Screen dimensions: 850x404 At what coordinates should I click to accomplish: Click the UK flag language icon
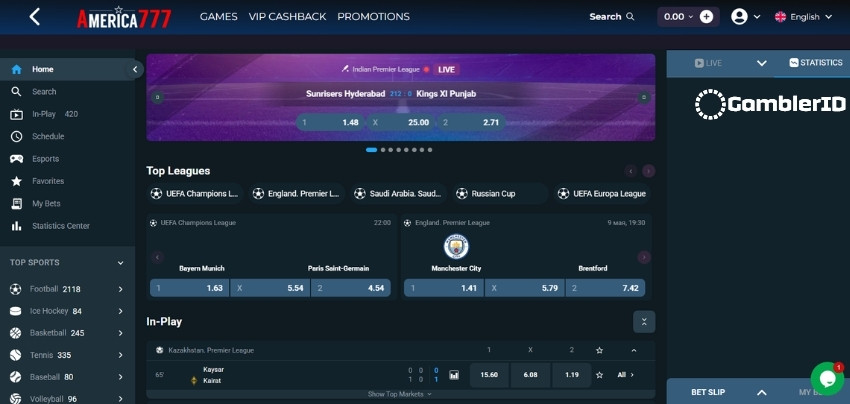click(780, 17)
